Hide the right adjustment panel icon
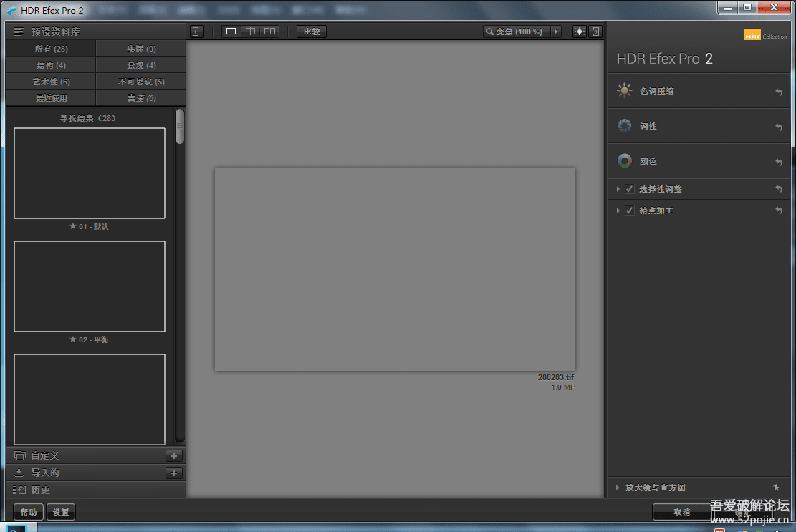Screen dimensions: 796x532 pos(595,32)
